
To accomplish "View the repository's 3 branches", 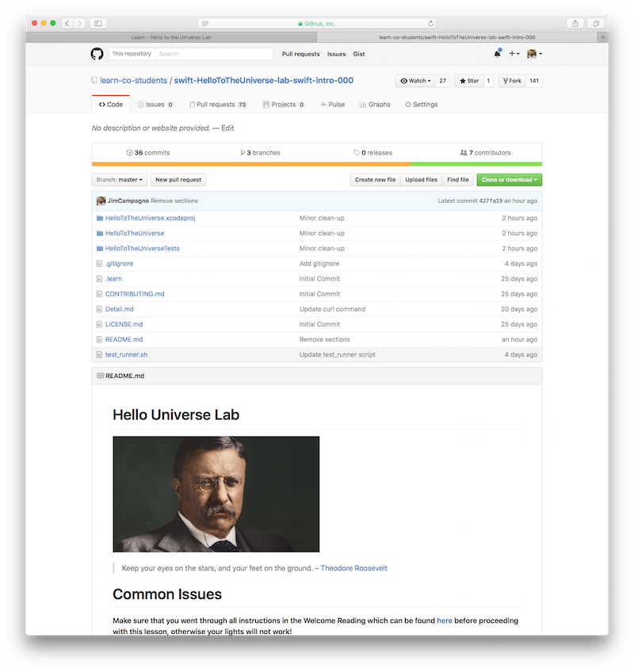I will click(x=260, y=152).
